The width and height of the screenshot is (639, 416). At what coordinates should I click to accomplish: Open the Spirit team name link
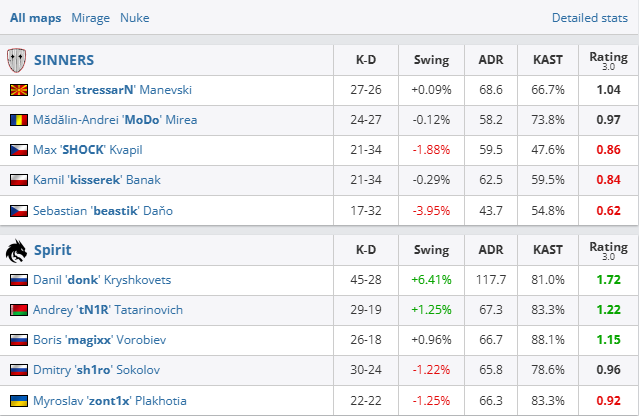pyautogui.click(x=52, y=250)
